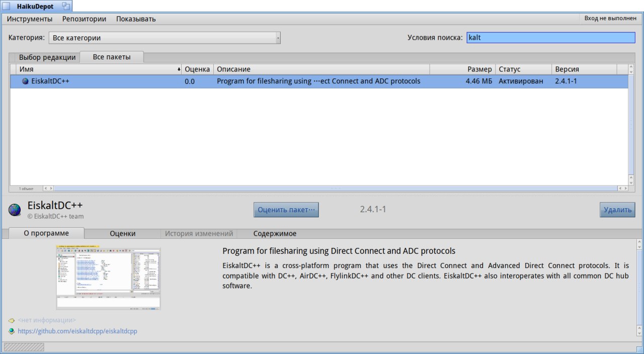Click the Оценить пакет… button
The height and width of the screenshot is (354, 644).
click(286, 210)
